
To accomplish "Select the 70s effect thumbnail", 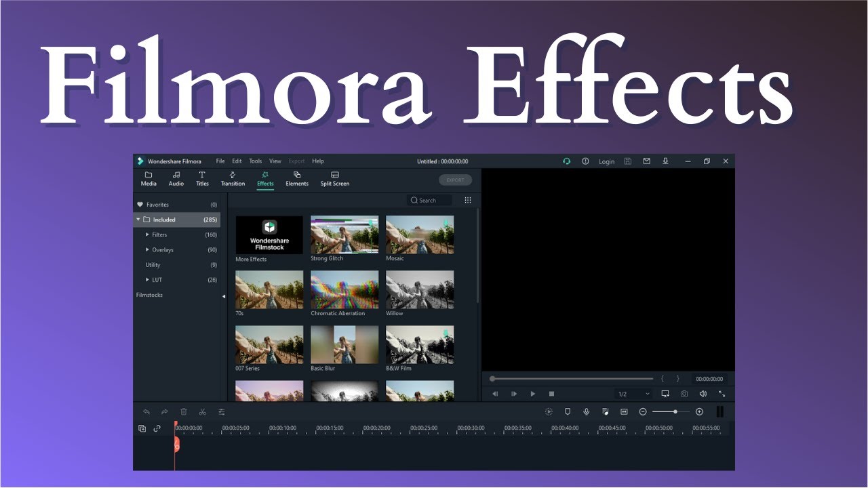I will pos(269,290).
